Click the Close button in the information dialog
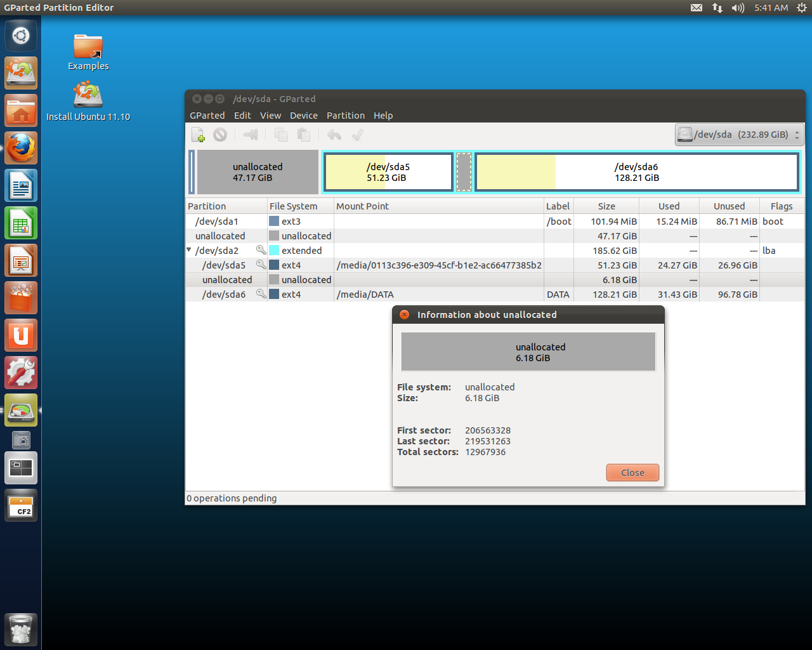 click(x=632, y=473)
